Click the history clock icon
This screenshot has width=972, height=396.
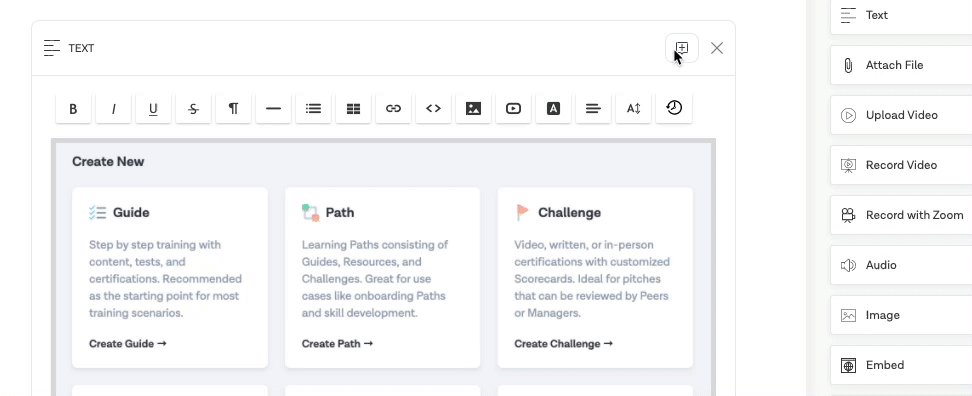click(674, 108)
